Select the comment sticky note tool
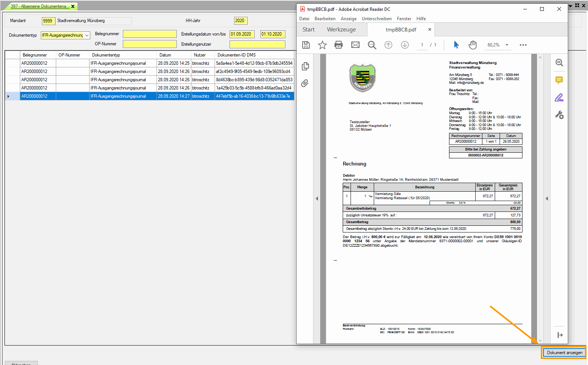Viewport: 588px width, 365px height. click(559, 80)
